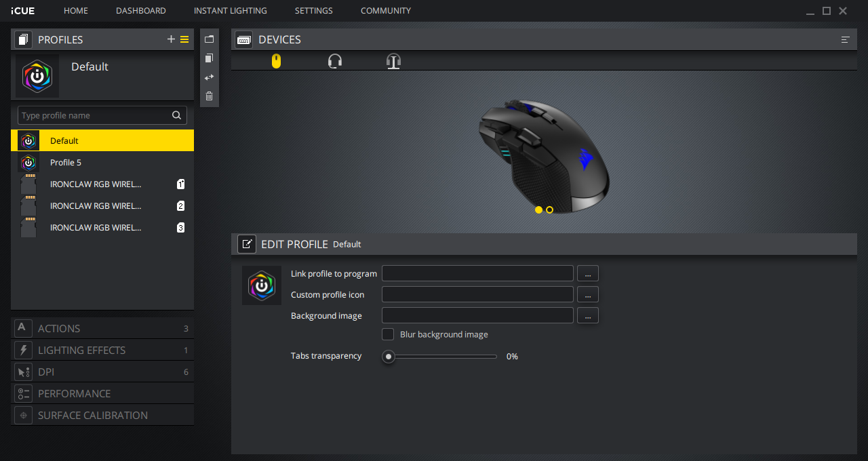
Task: Select the headset device icon
Action: point(334,62)
